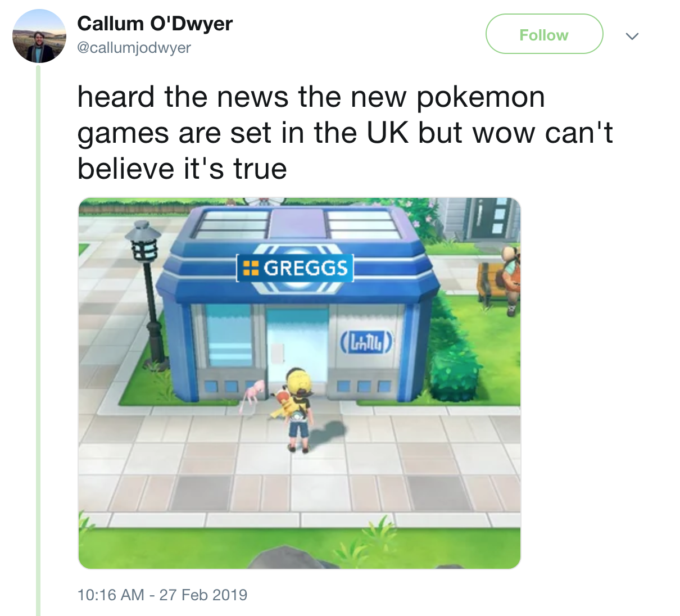Click the Greggs logo squares icon on sign
Viewport: 680px width, 616px height.
[x=251, y=269]
